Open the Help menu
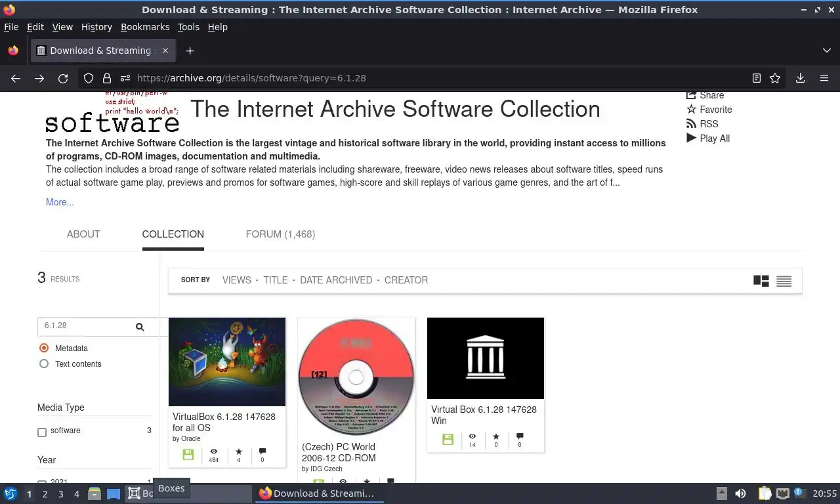This screenshot has width=840, height=504. [x=218, y=27]
